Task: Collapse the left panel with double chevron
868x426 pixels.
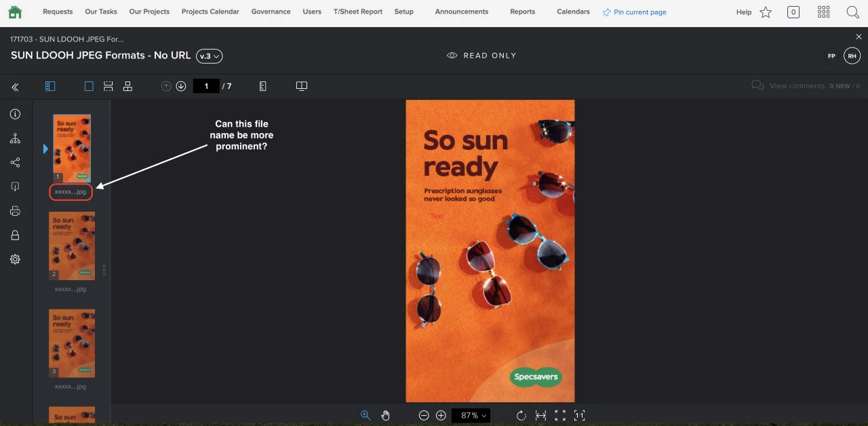Action: pyautogui.click(x=15, y=87)
